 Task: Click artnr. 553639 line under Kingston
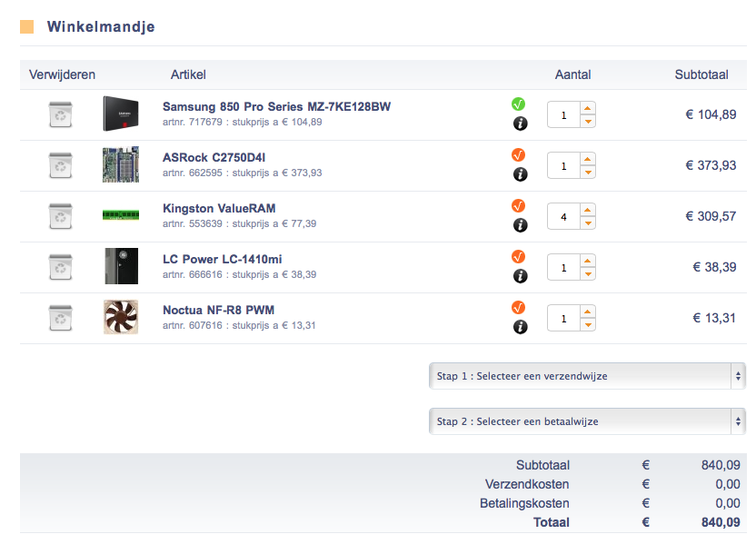click(x=239, y=223)
